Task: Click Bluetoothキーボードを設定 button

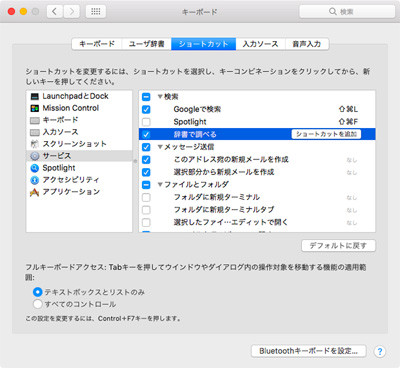Action: [308, 351]
